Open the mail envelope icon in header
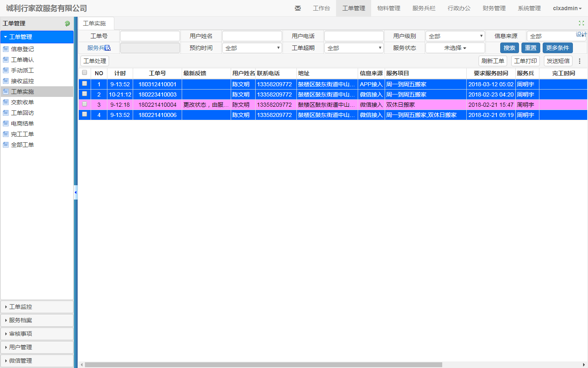 [x=298, y=8]
